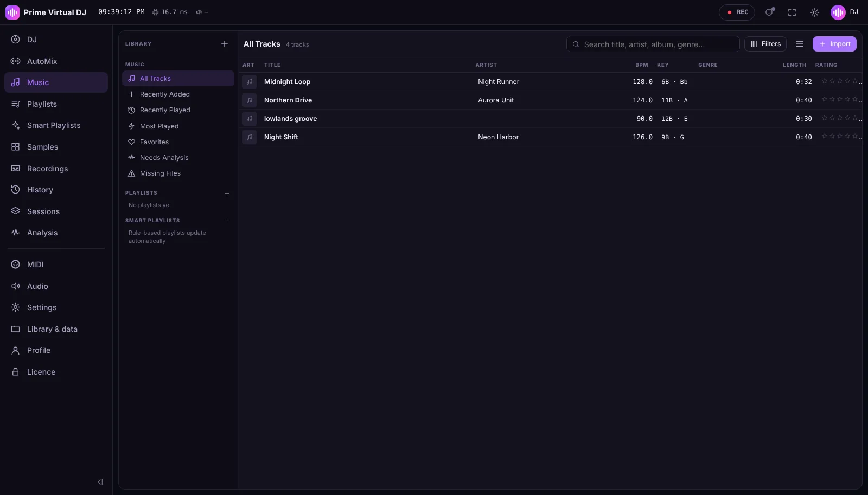The image size is (868, 495).
Task: Switch the light/dark theme sun icon
Action: point(815,12)
